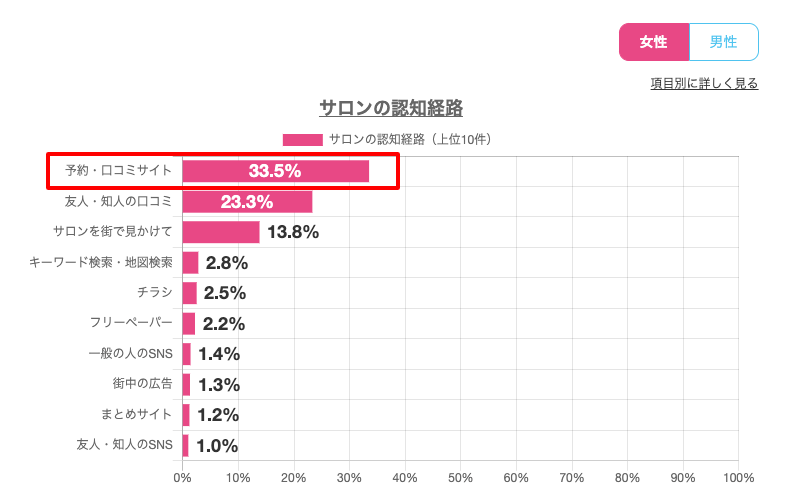Click the サロンを街で見かけて axis label
The width and height of the screenshot is (787, 492).
(x=112, y=232)
